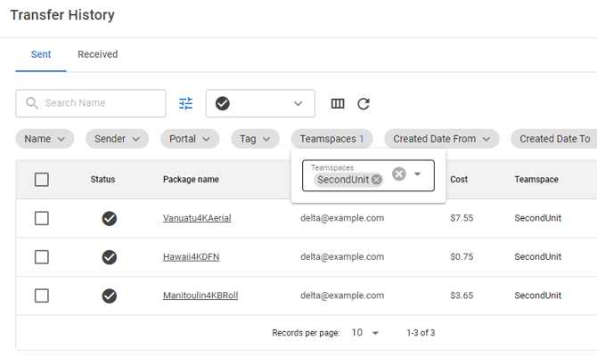Image resolution: width=597 pixels, height=364 pixels.
Task: Click the Status column header
Action: click(102, 180)
